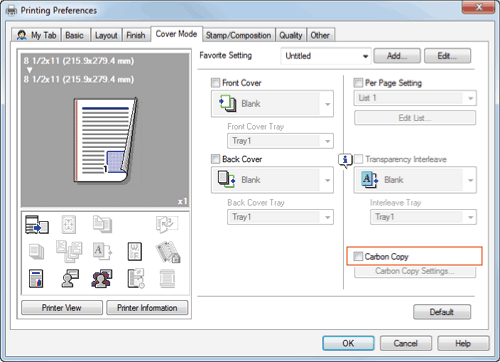Confirm with the OK button
Image resolution: width=500 pixels, height=362 pixels.
point(348,343)
